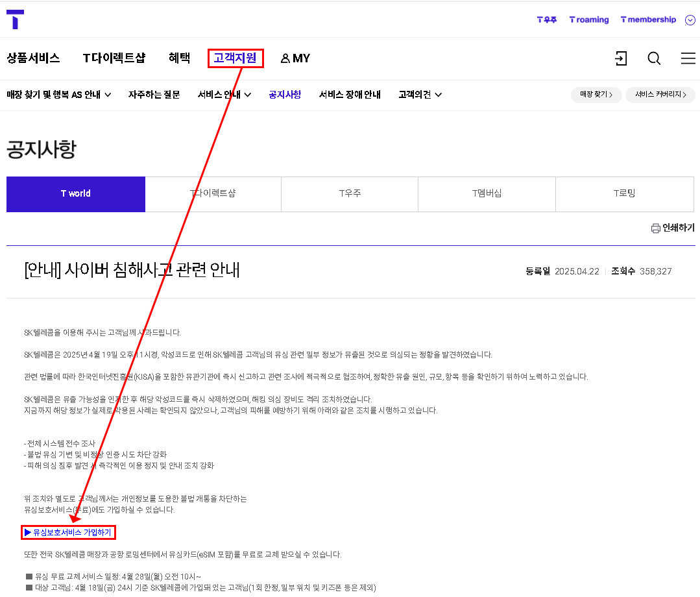
Task: Switch to T우주 notice tab
Action: click(x=350, y=194)
